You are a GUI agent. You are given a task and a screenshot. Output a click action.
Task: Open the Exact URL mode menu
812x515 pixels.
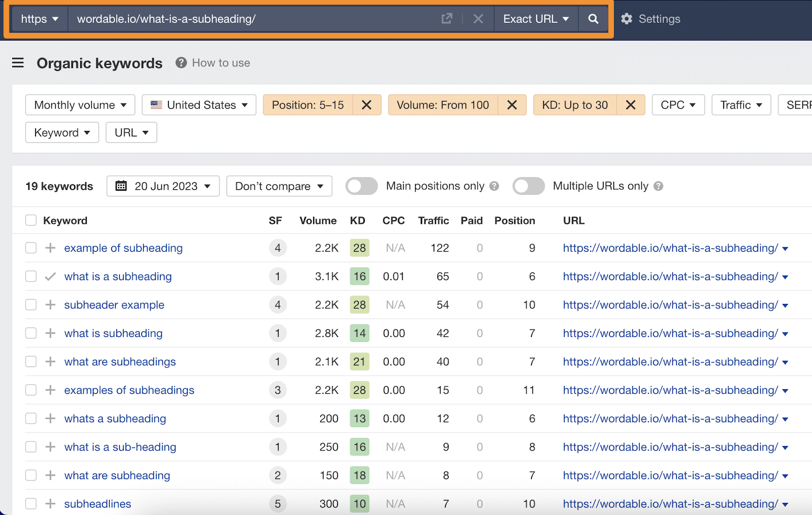click(x=535, y=19)
